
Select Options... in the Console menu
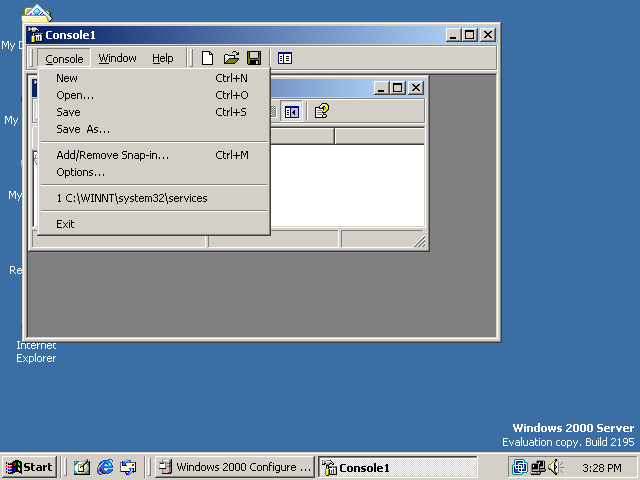click(154, 172)
